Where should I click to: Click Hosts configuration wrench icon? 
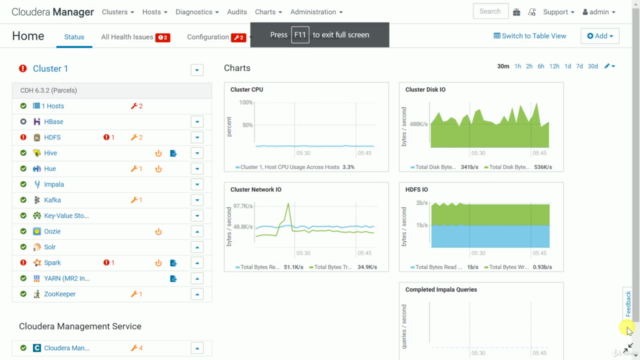click(137, 106)
